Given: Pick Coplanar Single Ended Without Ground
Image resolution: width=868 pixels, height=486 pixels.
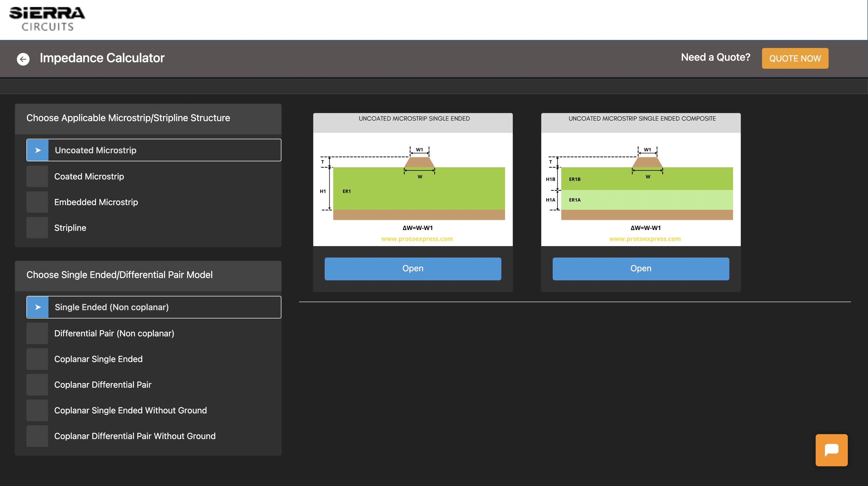Looking at the screenshot, I should click(130, 410).
